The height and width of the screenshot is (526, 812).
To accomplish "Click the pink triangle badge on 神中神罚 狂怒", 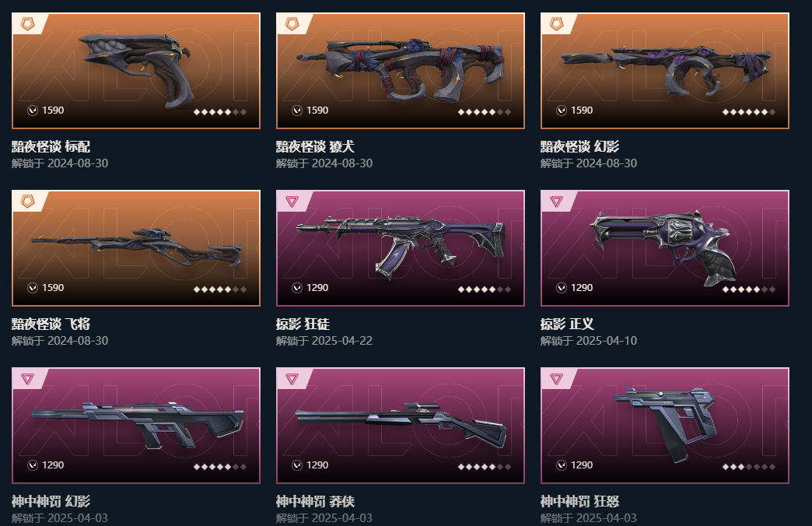I will click(x=557, y=379).
